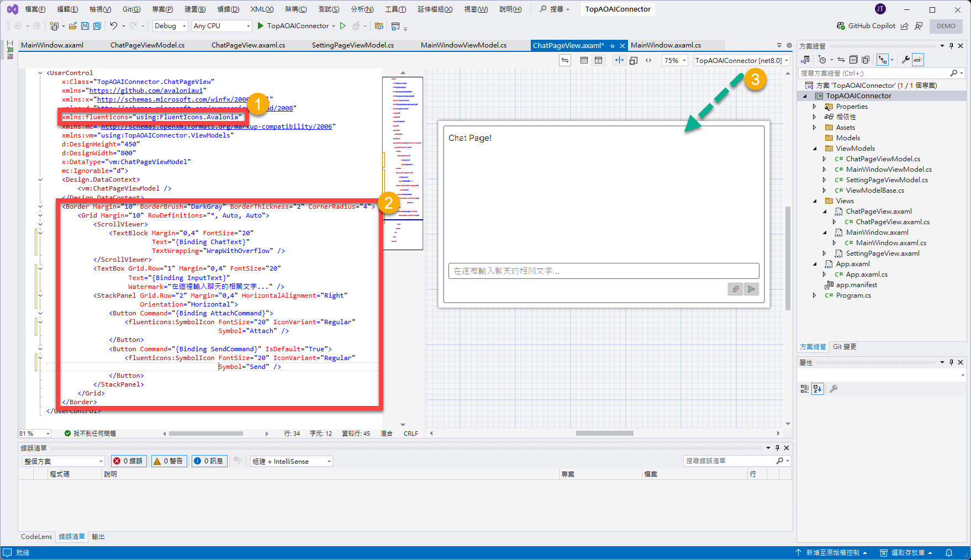971x560 pixels.
Task: Click the Find in Files folder icon
Action: pos(379,26)
